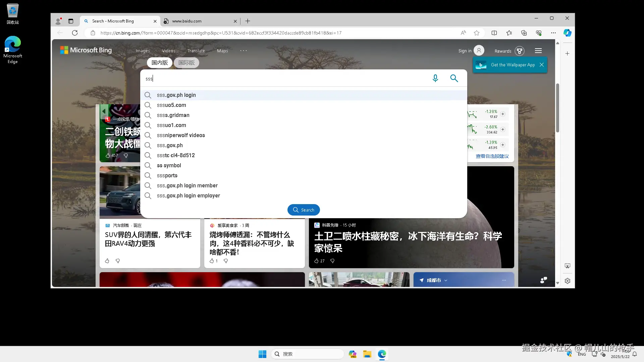Open the Rewards trophy icon
This screenshot has width=644, height=362.
click(519, 51)
